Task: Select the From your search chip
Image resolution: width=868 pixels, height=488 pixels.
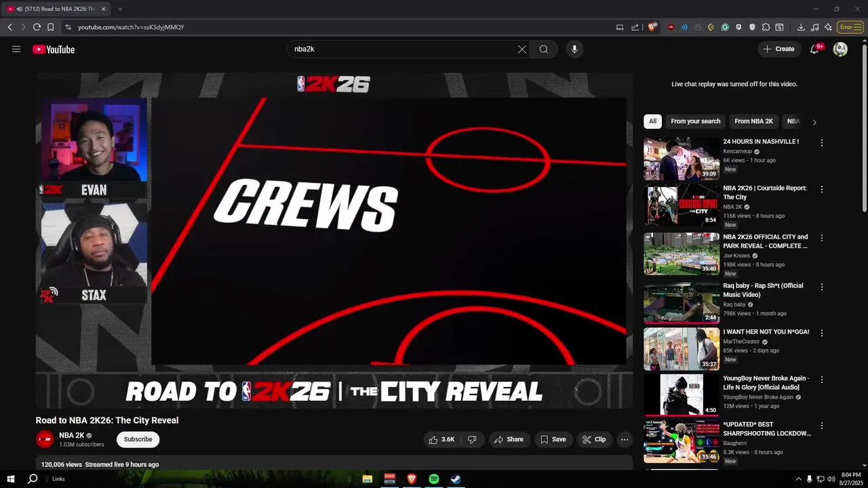Action: click(696, 121)
